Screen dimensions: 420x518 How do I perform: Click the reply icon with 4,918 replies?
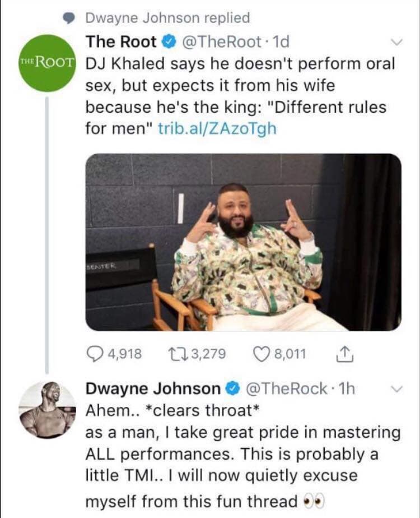pyautogui.click(x=95, y=354)
